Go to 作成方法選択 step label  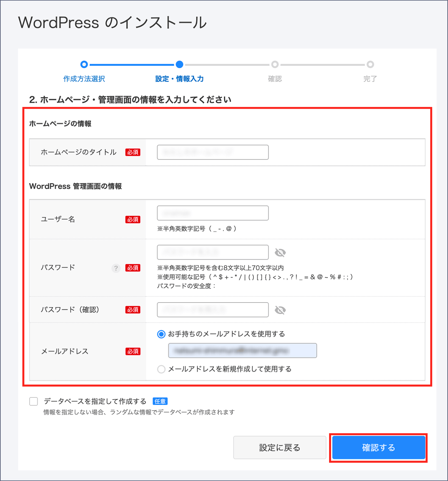click(x=84, y=79)
